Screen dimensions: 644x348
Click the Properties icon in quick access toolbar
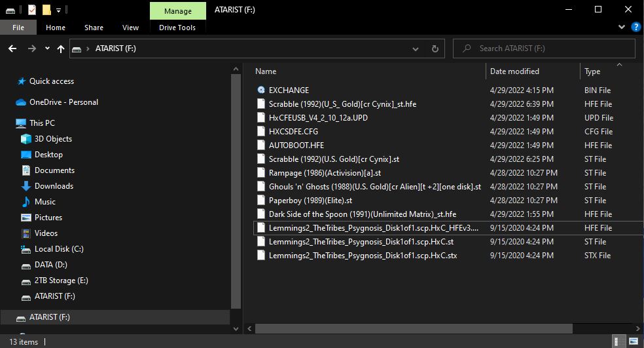click(32, 9)
